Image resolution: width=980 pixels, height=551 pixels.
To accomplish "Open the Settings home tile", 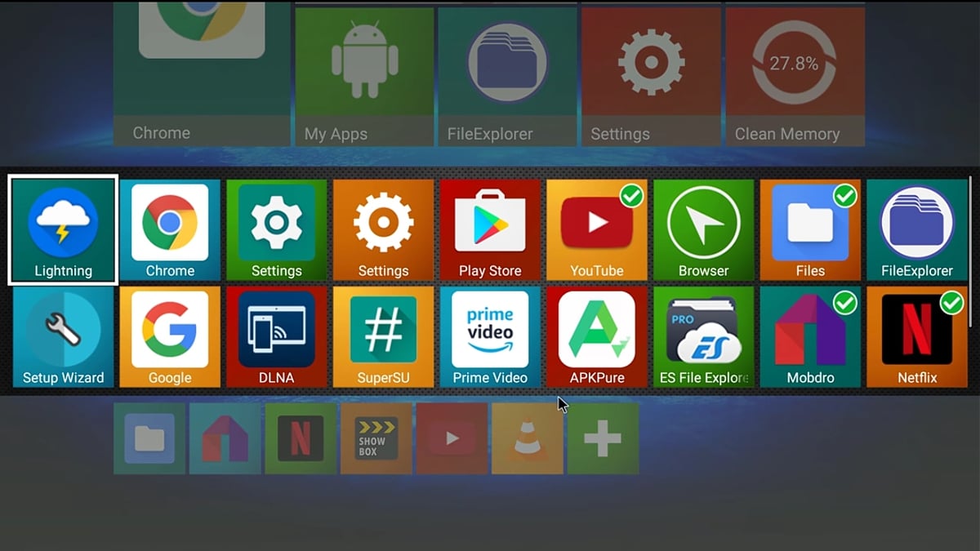I will [651, 77].
